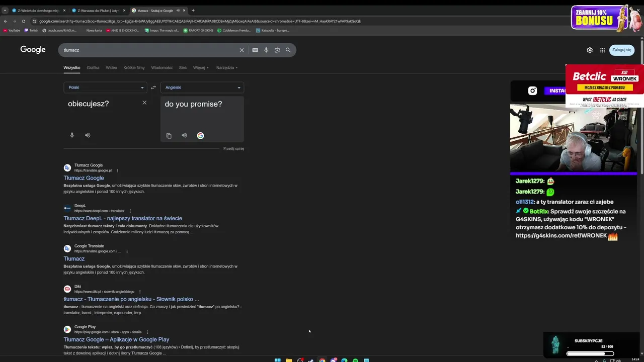Open translation in Google Translate icon

pyautogui.click(x=200, y=135)
